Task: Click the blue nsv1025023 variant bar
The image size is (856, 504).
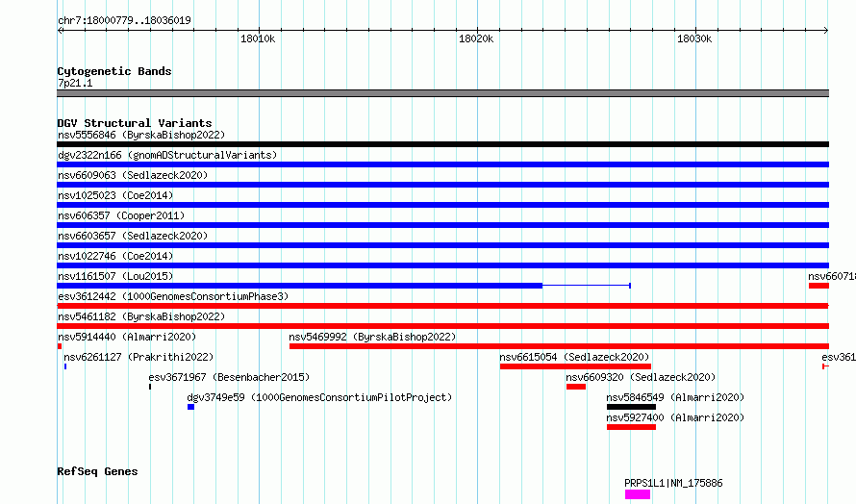Action: tap(442, 205)
